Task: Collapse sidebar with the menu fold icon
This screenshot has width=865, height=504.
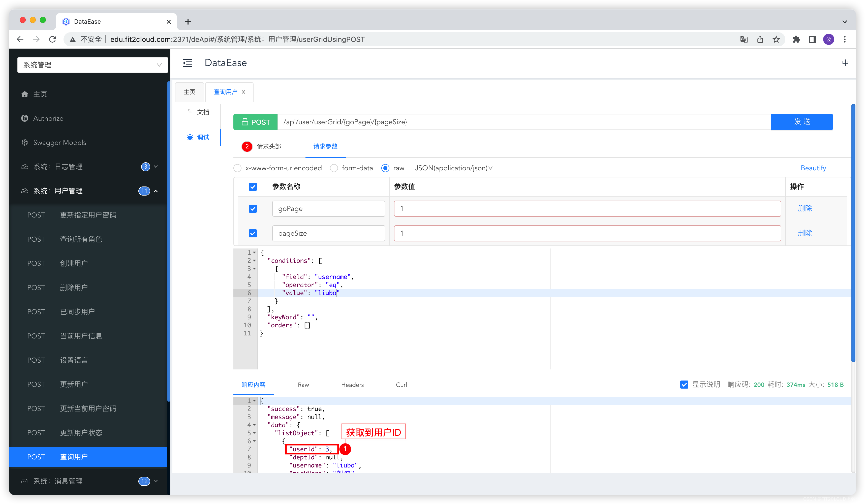Action: tap(188, 63)
